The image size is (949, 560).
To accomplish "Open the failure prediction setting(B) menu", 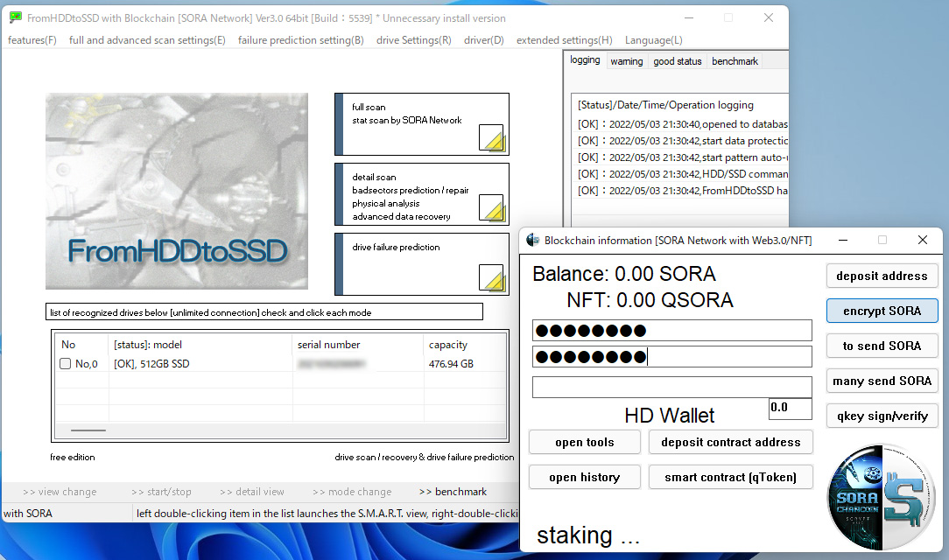I will 300,40.
